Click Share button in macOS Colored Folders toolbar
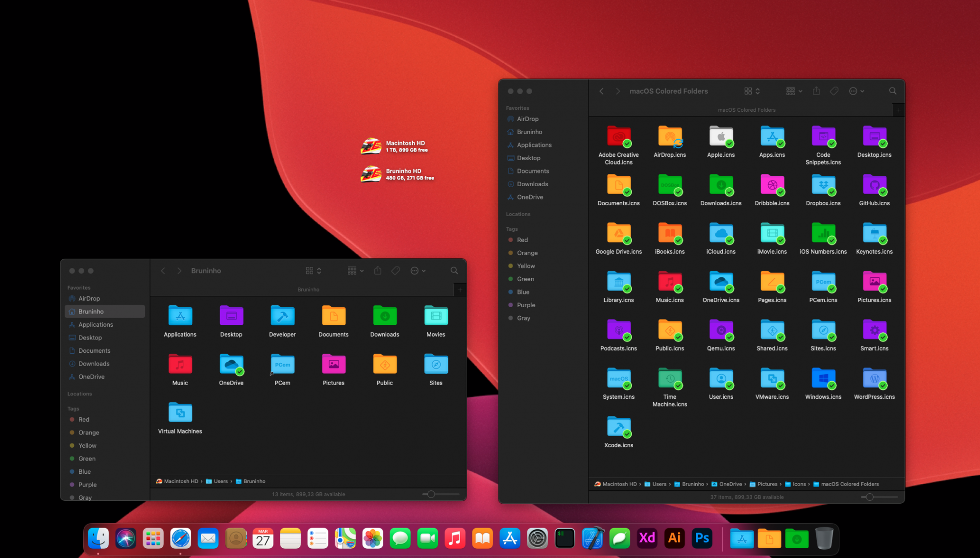 [x=816, y=91]
